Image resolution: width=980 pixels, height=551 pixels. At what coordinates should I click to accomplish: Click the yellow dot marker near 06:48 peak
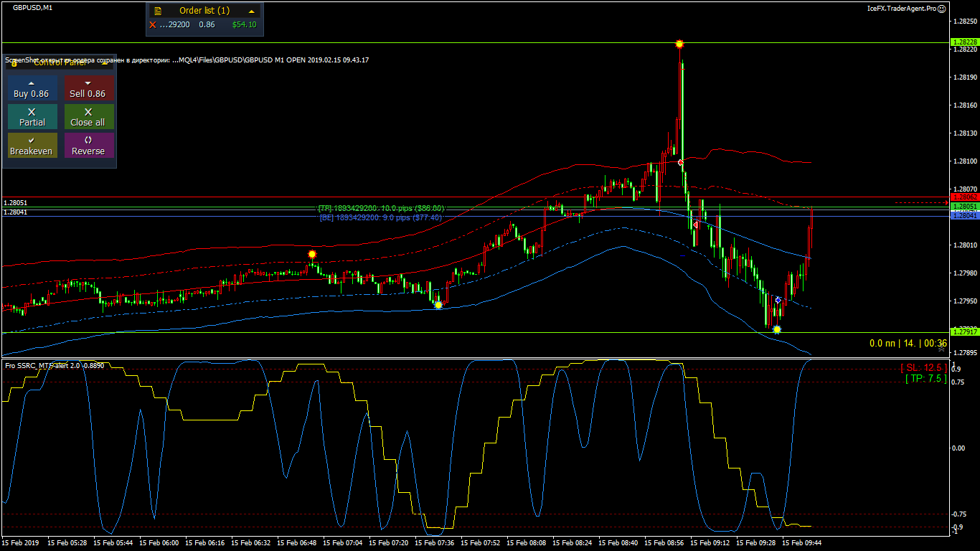coord(312,254)
